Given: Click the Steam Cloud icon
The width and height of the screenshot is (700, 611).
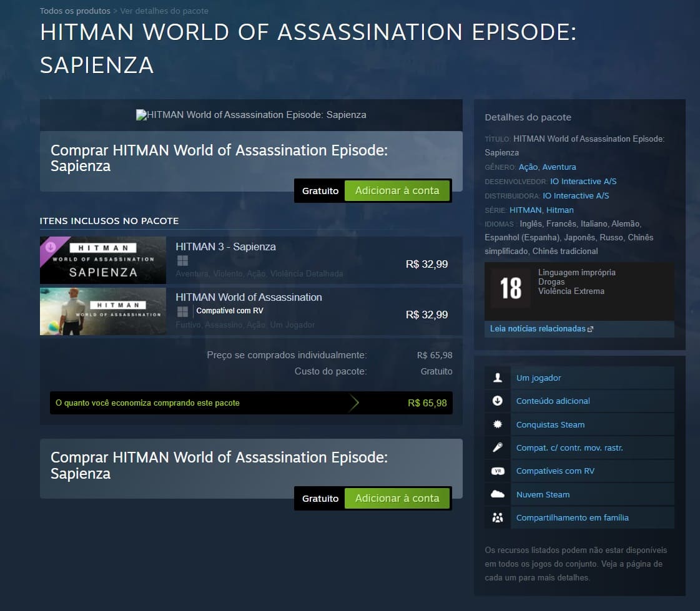Looking at the screenshot, I should point(497,494).
